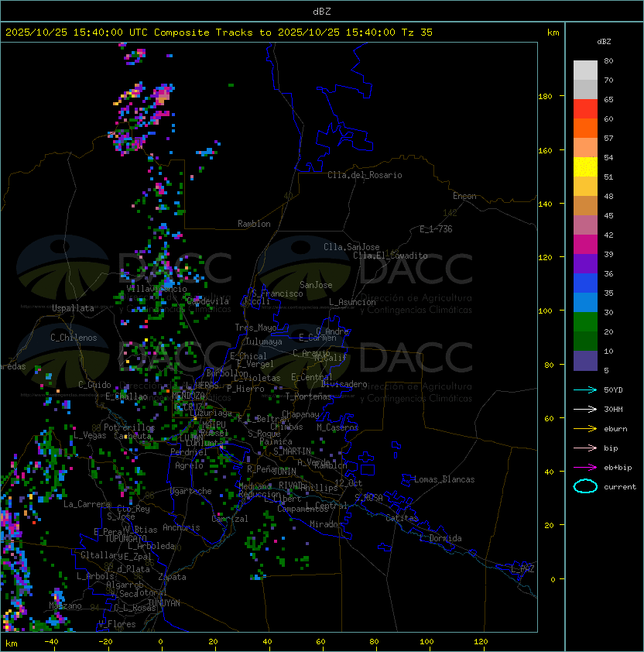
Task: Click the L_Dormida place label
Action: coord(440,538)
